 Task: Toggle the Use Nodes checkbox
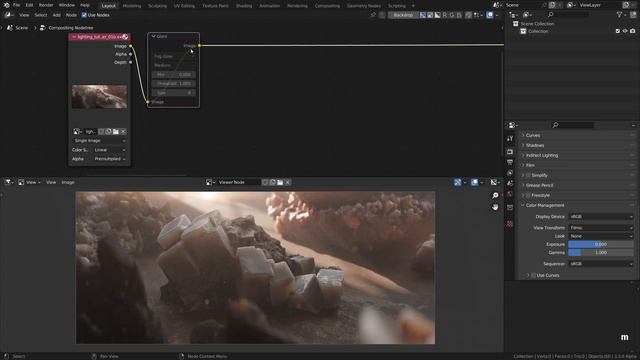(x=84, y=15)
